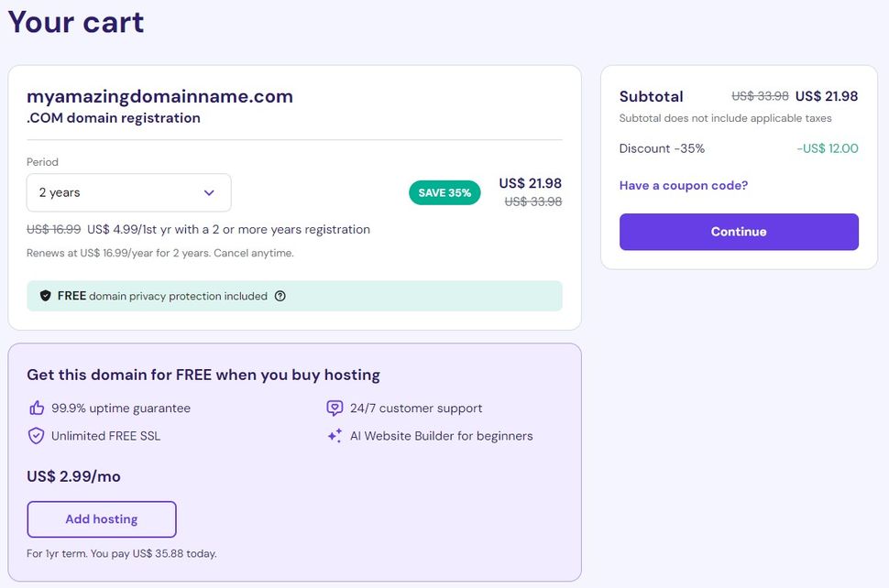This screenshot has width=889, height=588.
Task: Click the Continue button
Action: pyautogui.click(x=739, y=232)
